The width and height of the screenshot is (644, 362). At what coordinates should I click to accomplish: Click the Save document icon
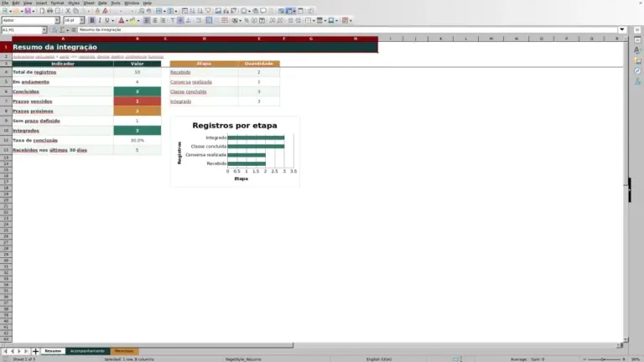click(x=28, y=11)
